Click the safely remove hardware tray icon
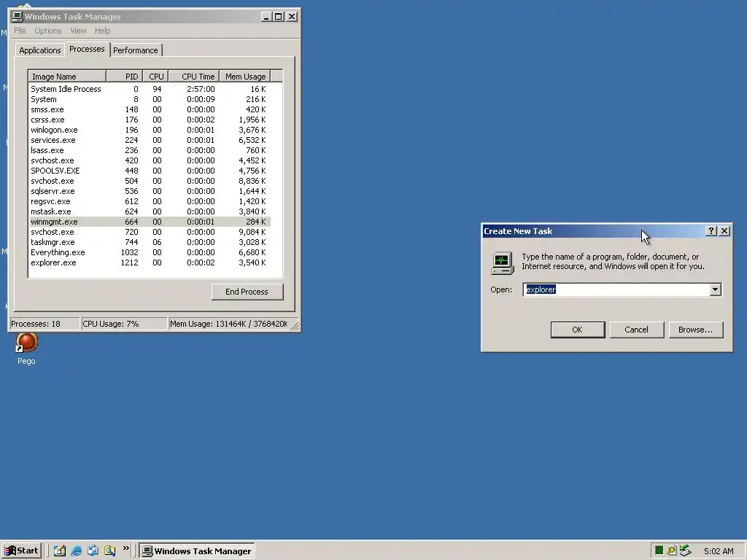The height and width of the screenshot is (560, 747). click(685, 551)
